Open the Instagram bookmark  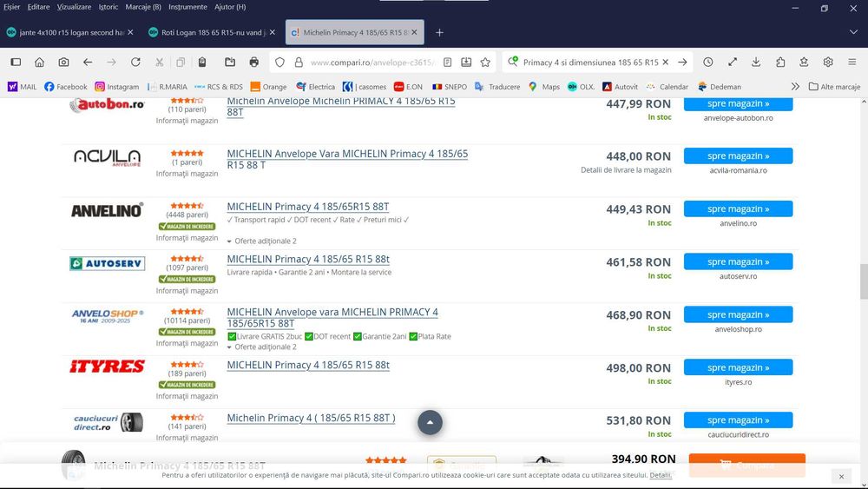click(x=117, y=86)
